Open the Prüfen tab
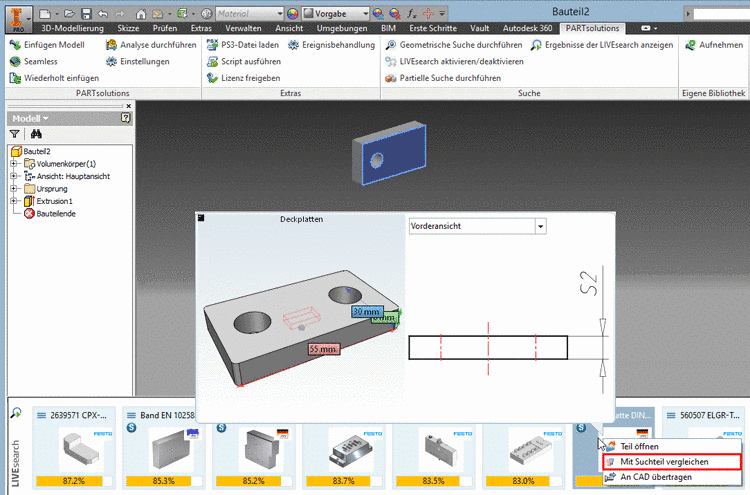 [x=165, y=28]
